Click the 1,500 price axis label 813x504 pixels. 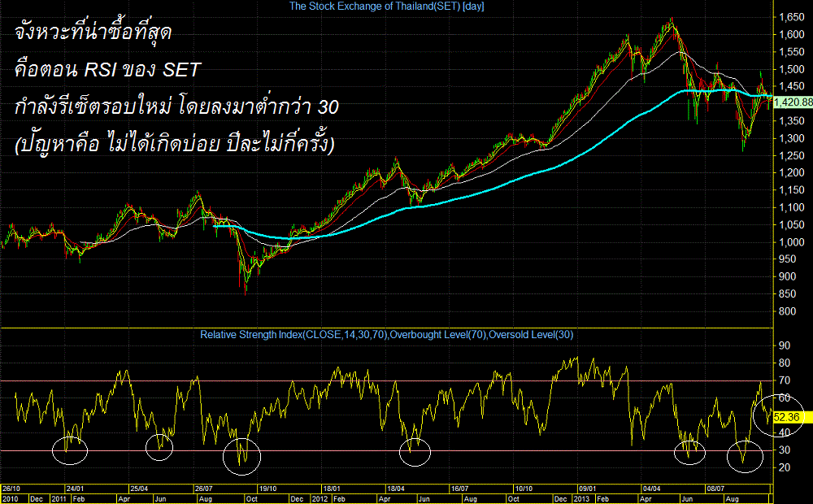tap(792, 69)
